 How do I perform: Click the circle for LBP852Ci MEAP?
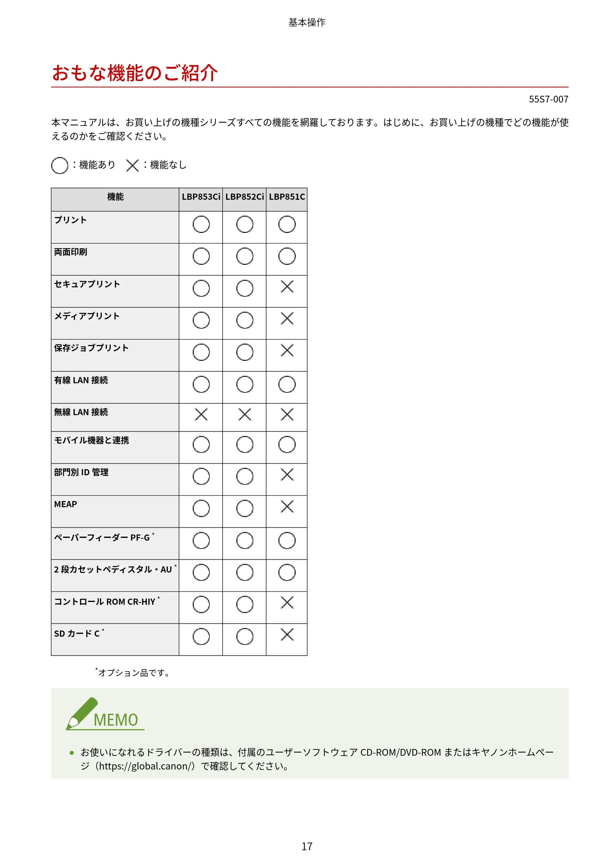(x=245, y=508)
